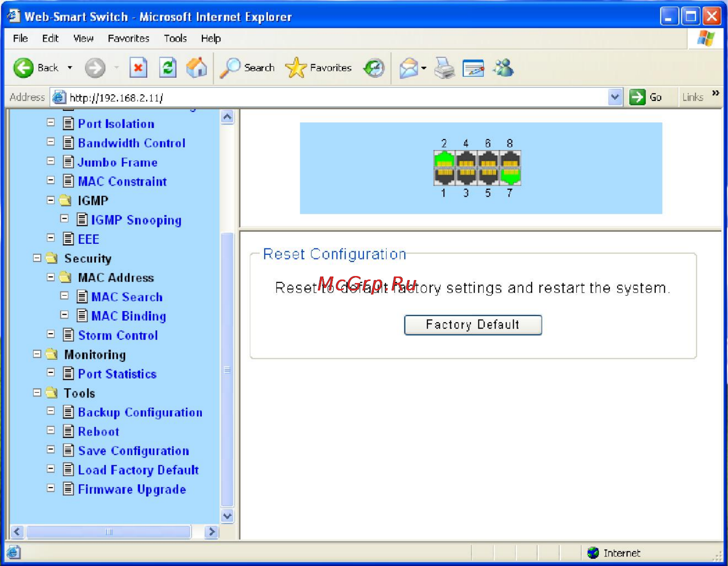Expand the Links toolbar chevron
Image resolution: width=728 pixels, height=566 pixels.
point(715,93)
